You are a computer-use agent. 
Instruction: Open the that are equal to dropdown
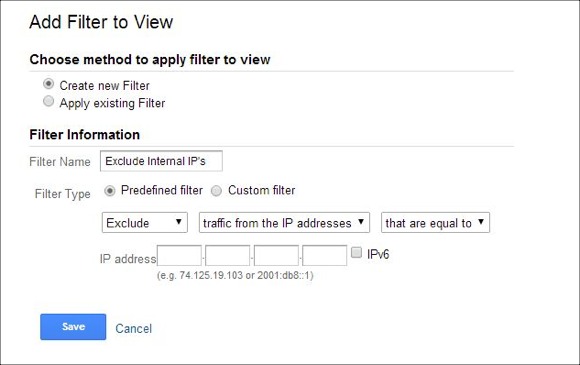coord(435,222)
